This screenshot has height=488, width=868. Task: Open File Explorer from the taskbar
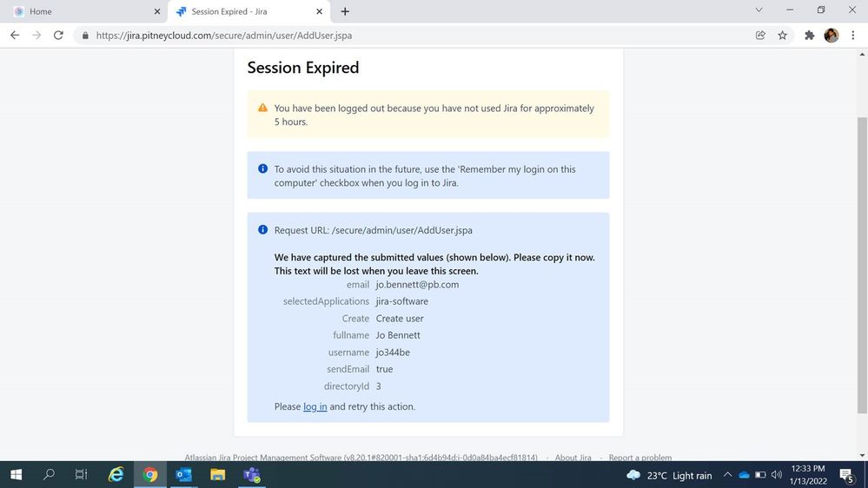tap(217, 475)
